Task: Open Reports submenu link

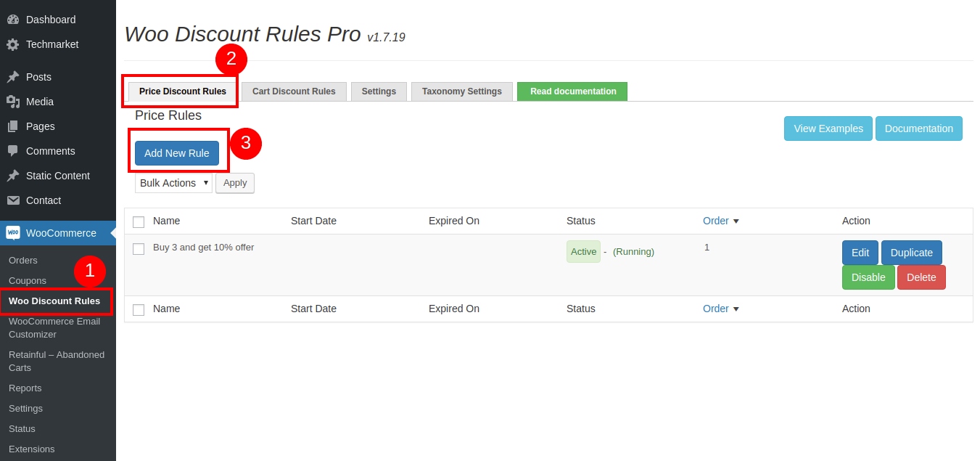Action: click(25, 388)
